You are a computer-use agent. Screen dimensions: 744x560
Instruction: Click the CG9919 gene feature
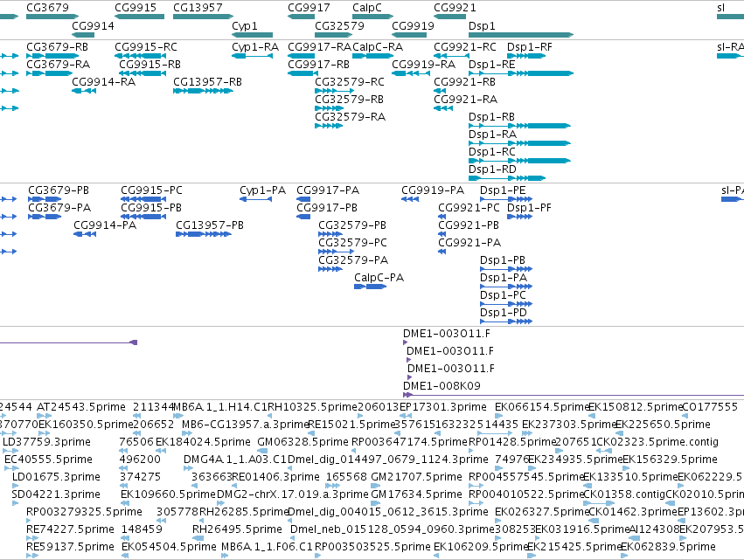[x=409, y=35]
